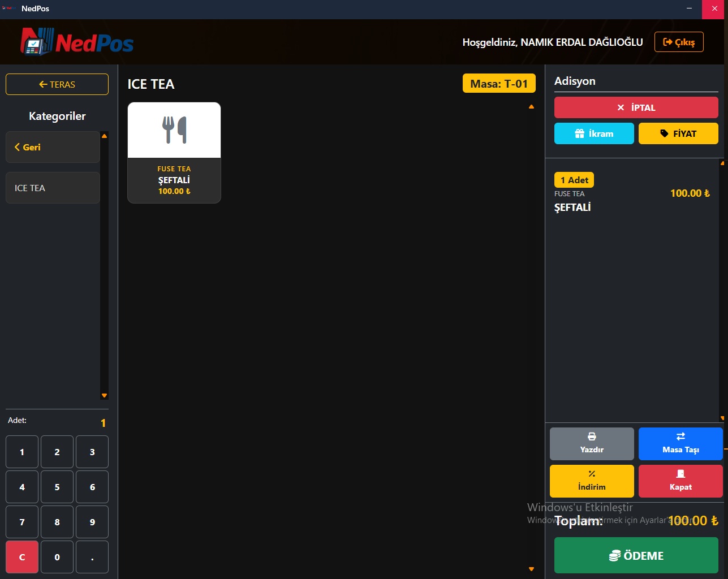Close the table with Kapat
The image size is (728, 579).
click(x=680, y=481)
